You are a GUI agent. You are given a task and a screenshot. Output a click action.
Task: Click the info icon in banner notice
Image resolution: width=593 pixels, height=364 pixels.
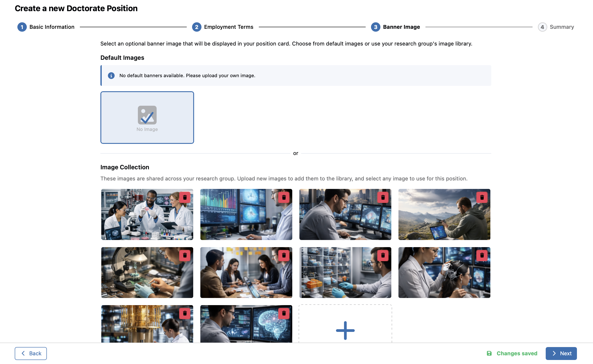point(111,76)
